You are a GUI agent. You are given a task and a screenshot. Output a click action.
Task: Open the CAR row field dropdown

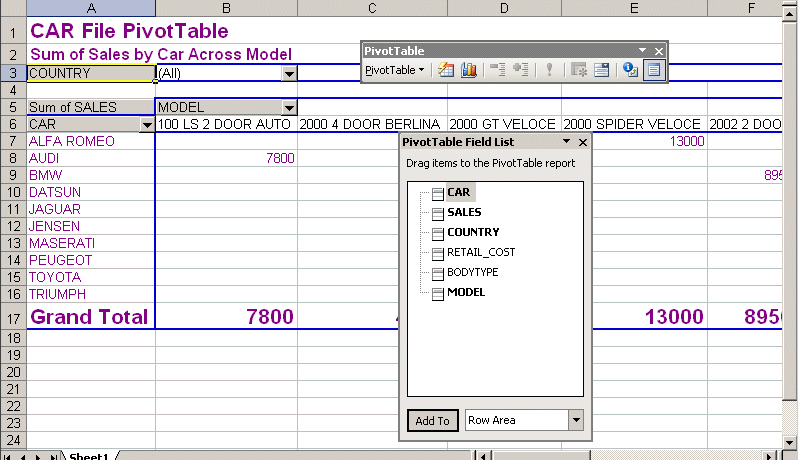click(147, 125)
